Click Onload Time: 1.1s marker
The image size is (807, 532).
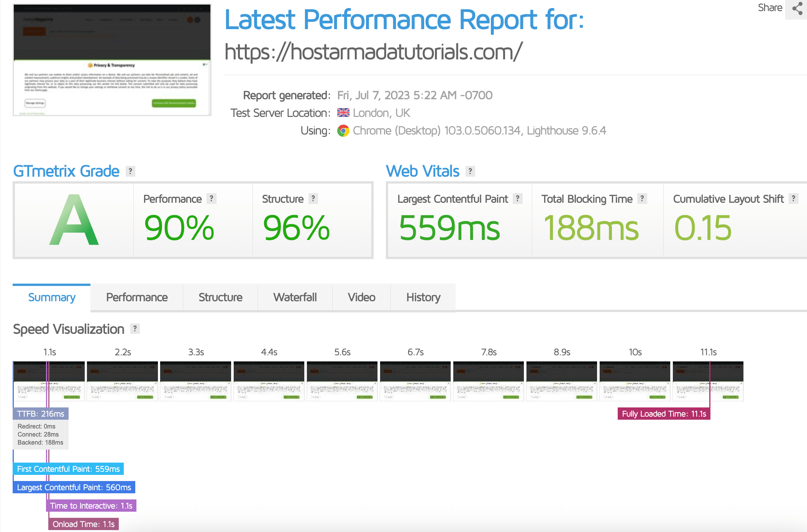(84, 524)
